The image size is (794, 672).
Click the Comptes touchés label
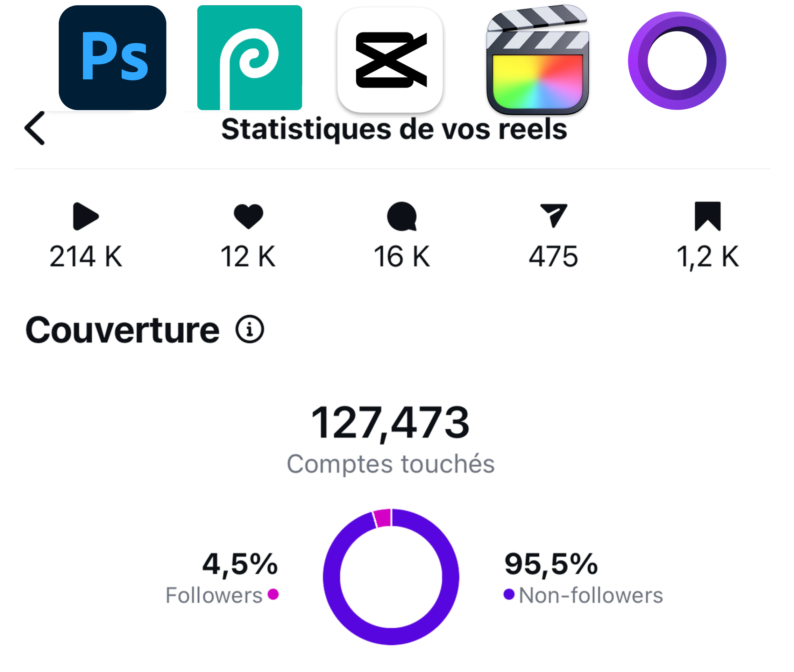pyautogui.click(x=391, y=464)
